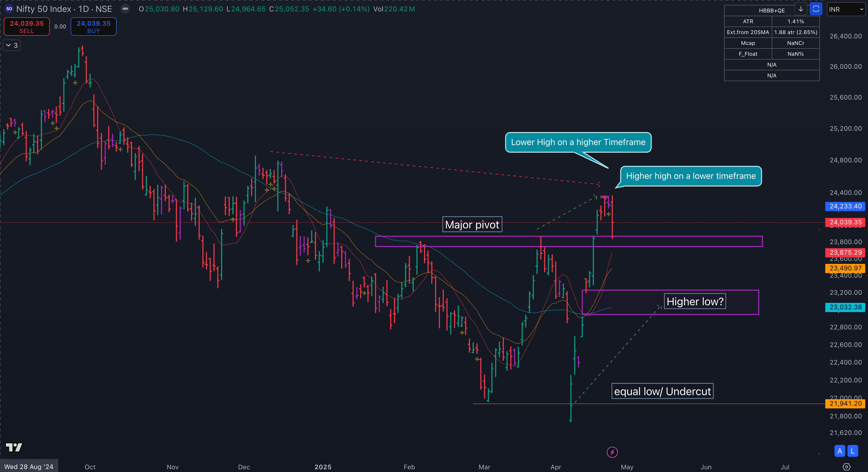
Task: Click the NaN% value cell
Action: [795, 54]
